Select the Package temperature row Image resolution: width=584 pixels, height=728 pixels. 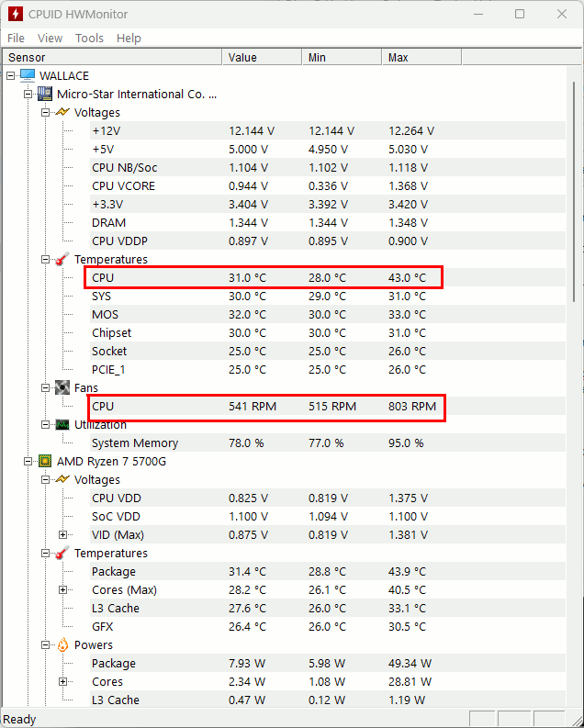click(328, 572)
